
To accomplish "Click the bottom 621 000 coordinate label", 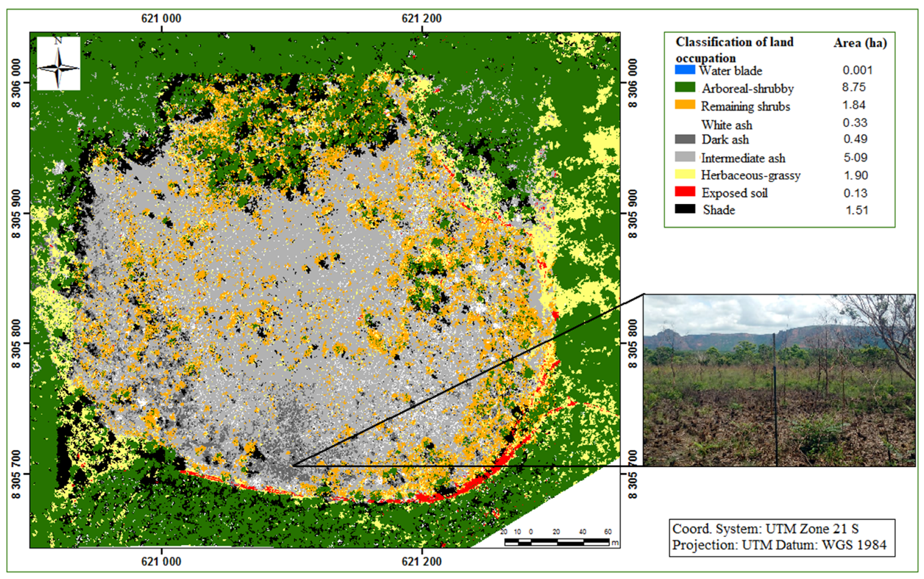I will click(161, 562).
